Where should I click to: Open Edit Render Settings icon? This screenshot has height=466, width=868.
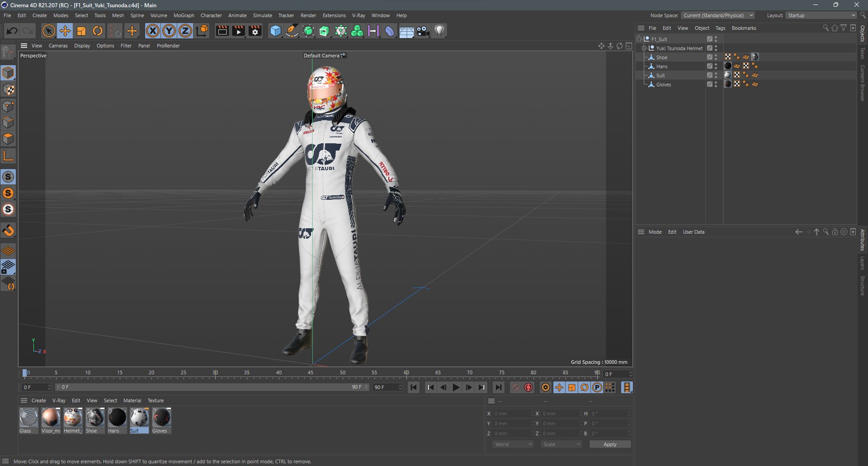pyautogui.click(x=255, y=31)
